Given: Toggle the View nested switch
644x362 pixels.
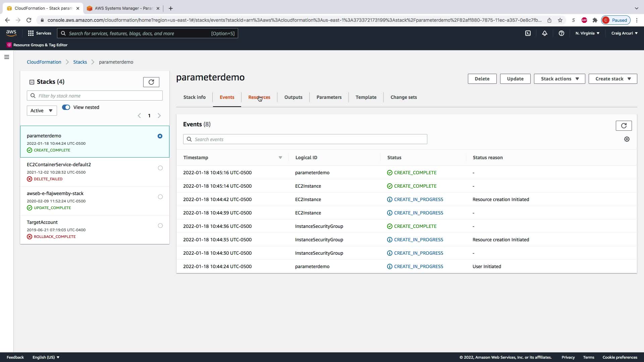Looking at the screenshot, I should 66,107.
